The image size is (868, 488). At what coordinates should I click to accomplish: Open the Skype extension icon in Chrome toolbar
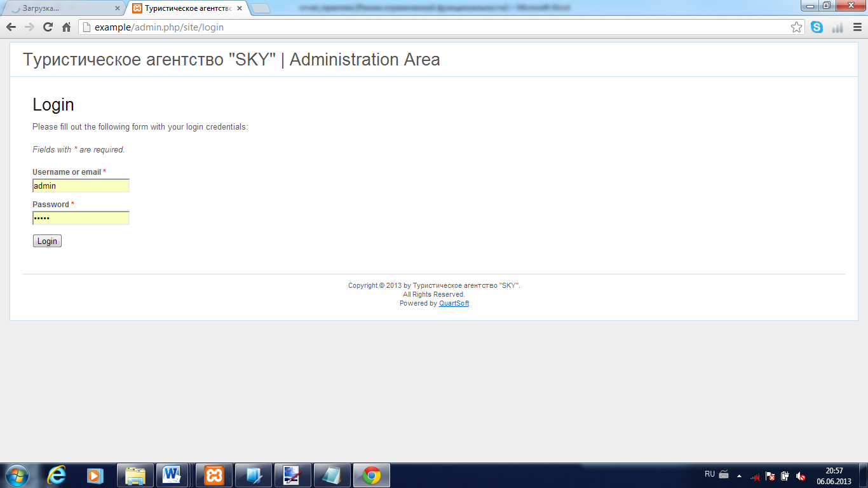pos(817,27)
